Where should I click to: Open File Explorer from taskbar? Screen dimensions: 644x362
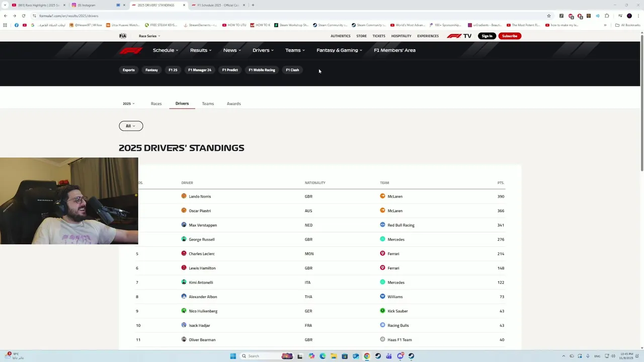[x=334, y=356]
